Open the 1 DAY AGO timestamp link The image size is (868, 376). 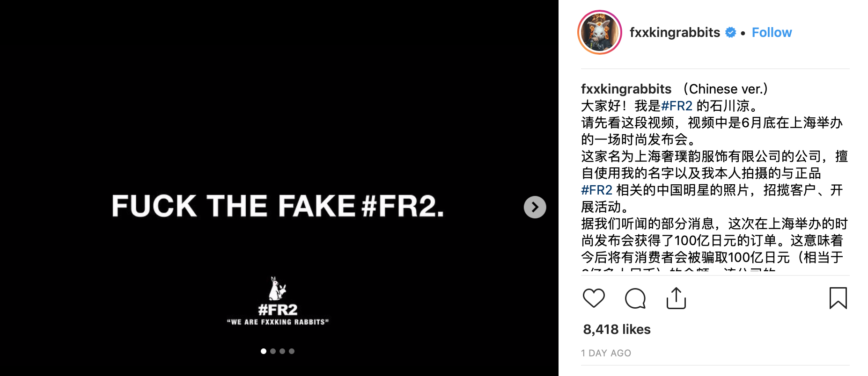pyautogui.click(x=606, y=353)
